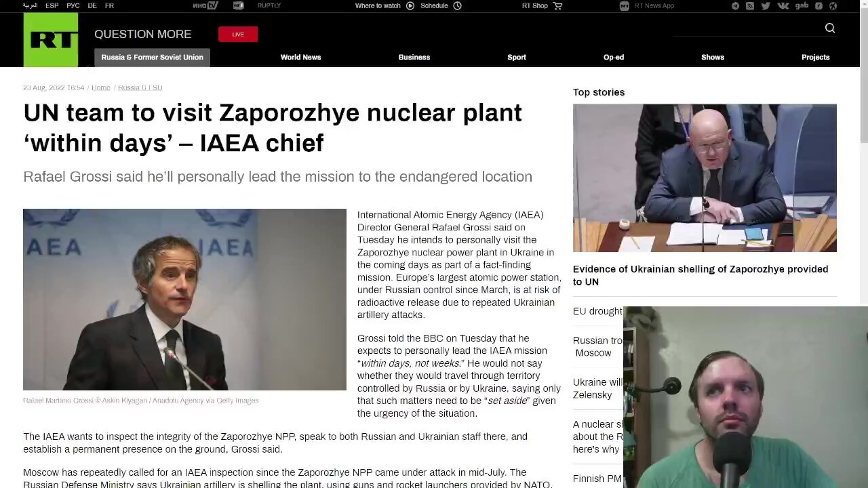Open Shows menu
This screenshot has width=868, height=488.
(713, 58)
